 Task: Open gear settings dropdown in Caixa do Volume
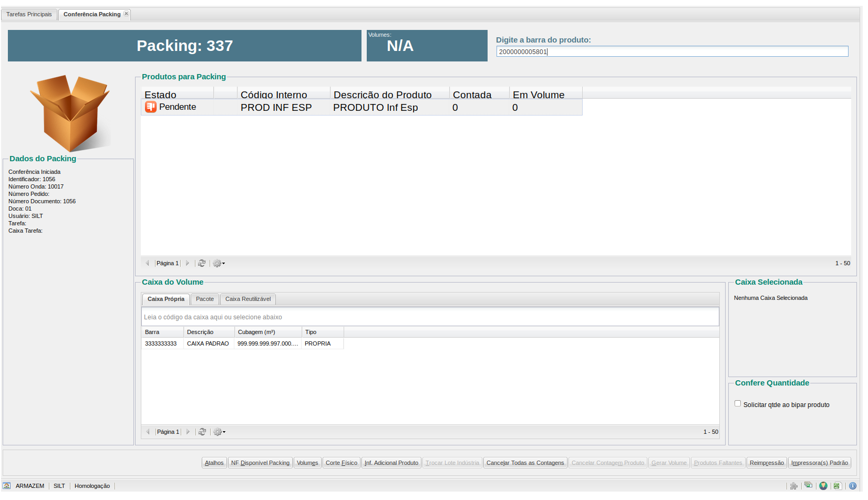[x=219, y=432]
